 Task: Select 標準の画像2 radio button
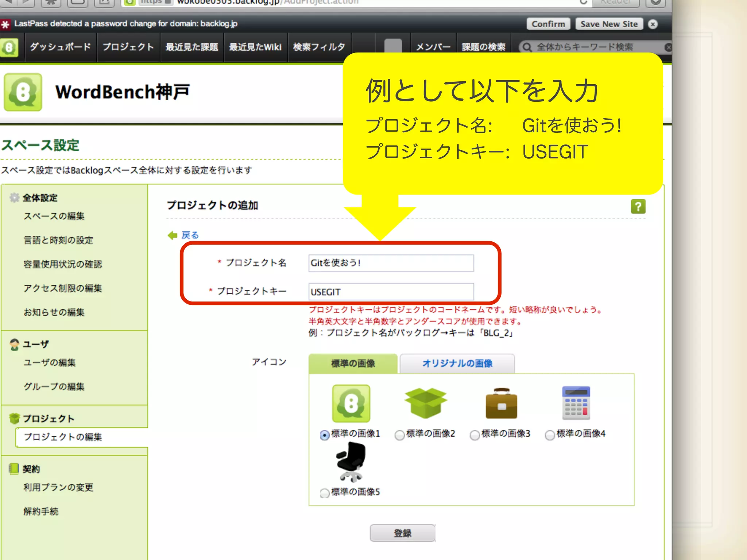click(400, 435)
